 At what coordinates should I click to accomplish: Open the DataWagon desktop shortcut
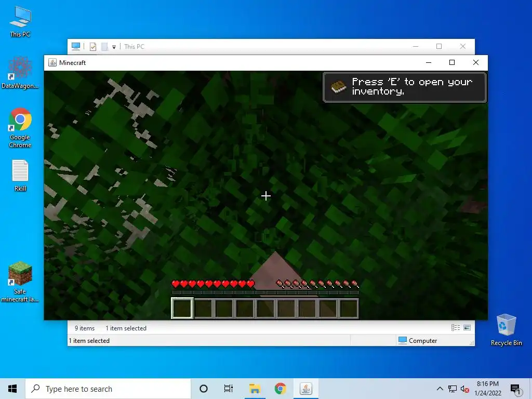coord(20,72)
